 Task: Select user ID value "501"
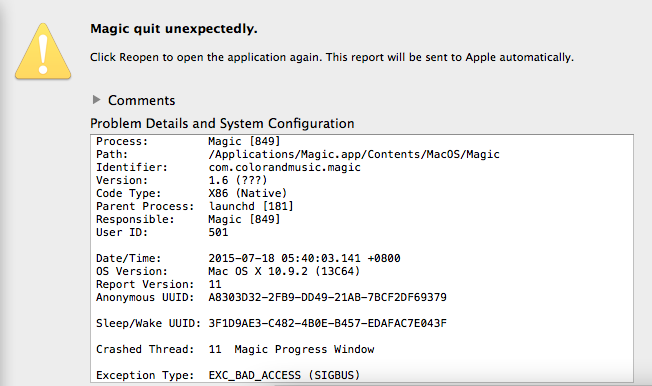[218, 232]
